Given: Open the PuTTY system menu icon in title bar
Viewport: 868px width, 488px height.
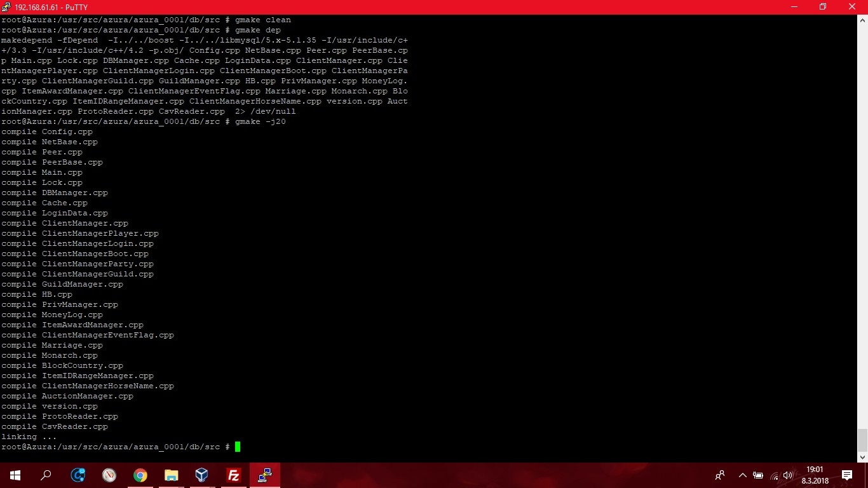Looking at the screenshot, I should (6, 7).
